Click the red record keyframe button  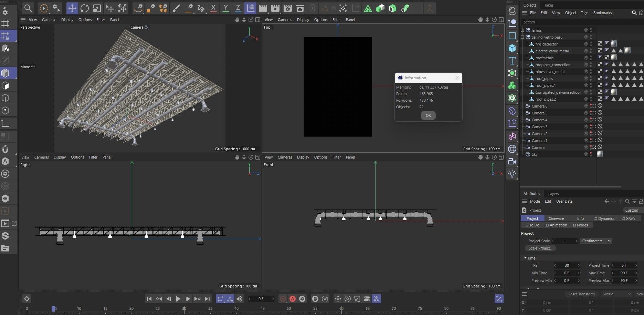(x=283, y=299)
